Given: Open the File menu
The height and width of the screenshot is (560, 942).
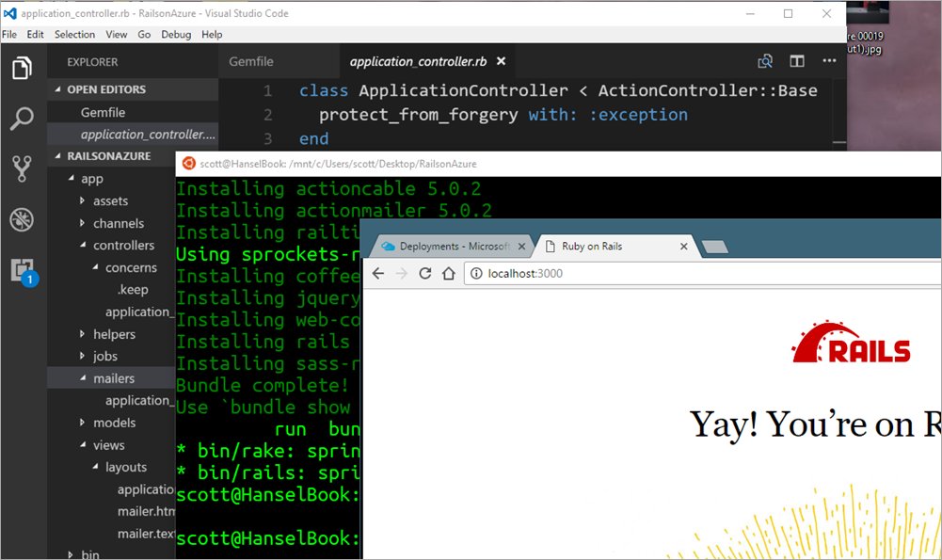Looking at the screenshot, I should pyautogui.click(x=9, y=34).
